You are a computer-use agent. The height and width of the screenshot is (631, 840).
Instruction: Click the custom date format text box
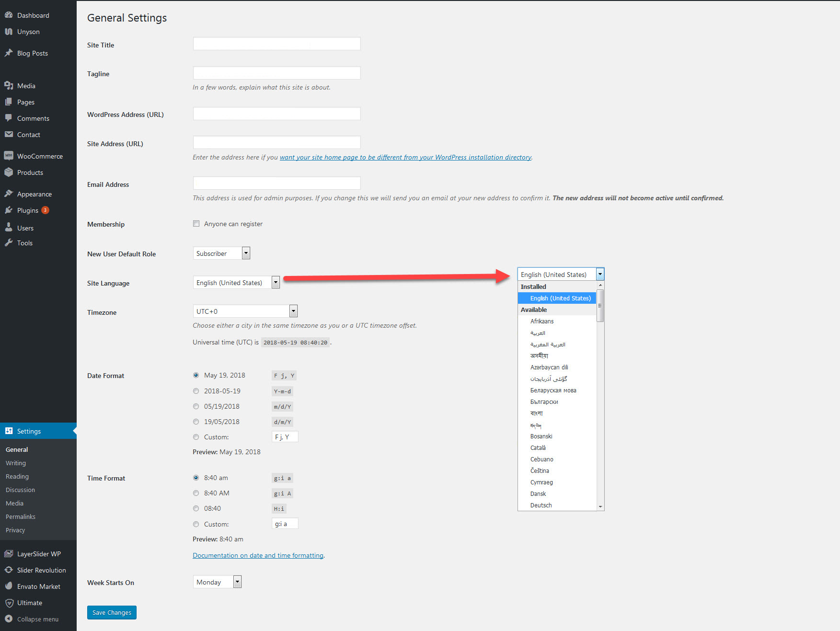click(x=285, y=436)
